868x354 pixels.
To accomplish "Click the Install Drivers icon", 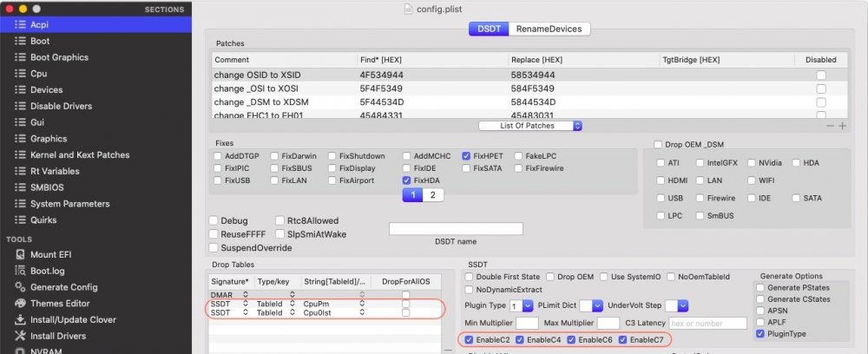I will coord(19,336).
